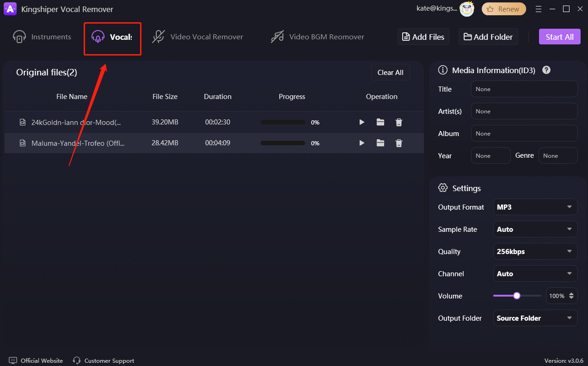Viewport: 588px width, 366px height.
Task: Click the Media Information help question mark
Action: click(x=546, y=70)
